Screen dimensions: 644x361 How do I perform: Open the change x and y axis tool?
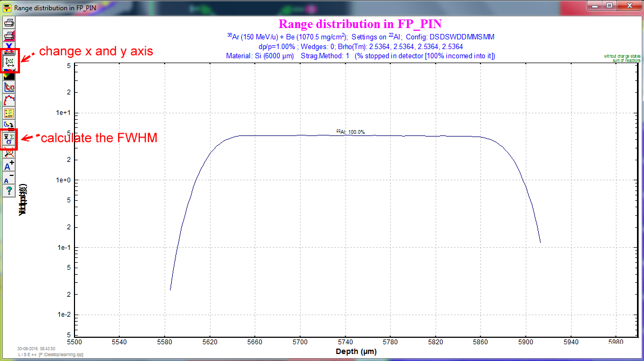coord(9,62)
